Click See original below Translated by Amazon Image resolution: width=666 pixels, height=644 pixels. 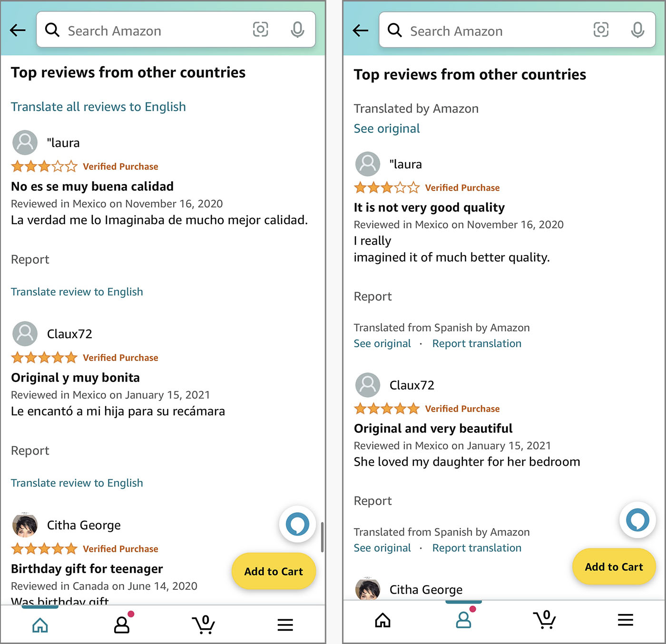point(387,128)
